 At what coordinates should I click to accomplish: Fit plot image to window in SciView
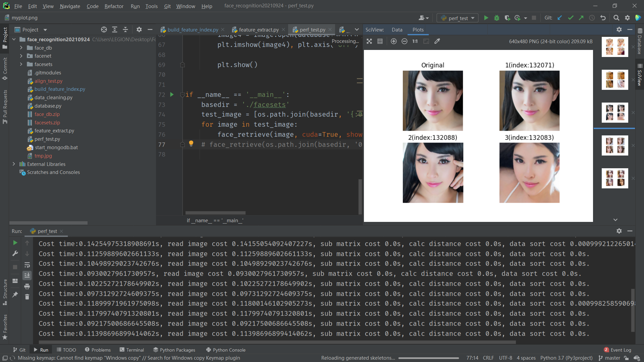click(x=369, y=41)
